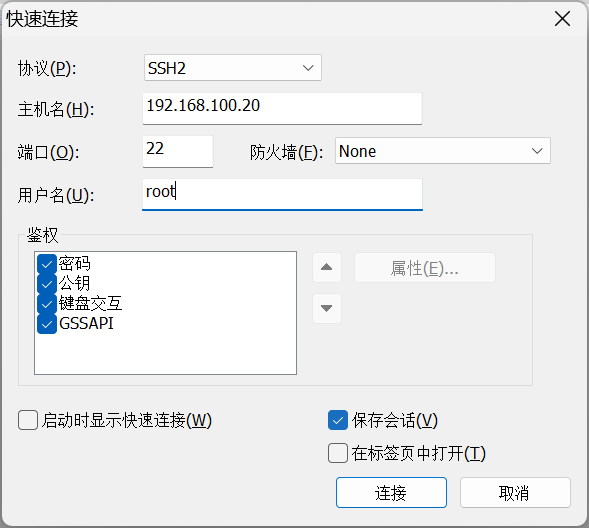Close the 快速连接 dialog

pyautogui.click(x=562, y=18)
